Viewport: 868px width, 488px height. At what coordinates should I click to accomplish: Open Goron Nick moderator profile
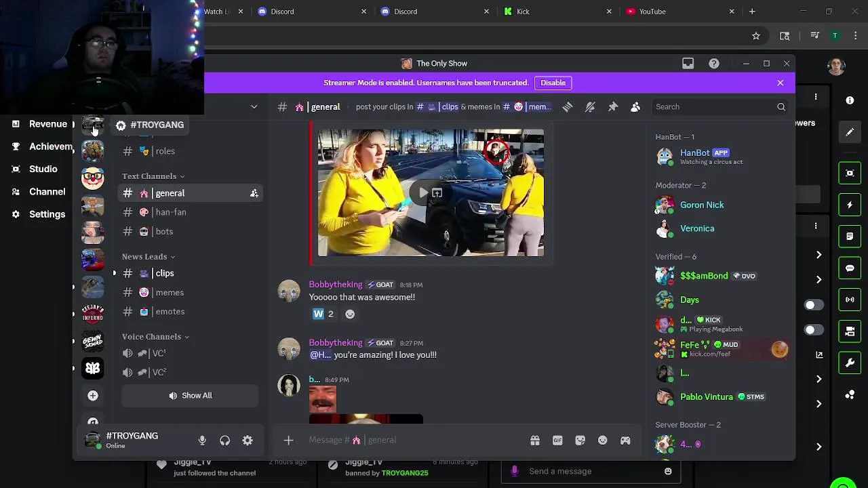click(x=720, y=205)
